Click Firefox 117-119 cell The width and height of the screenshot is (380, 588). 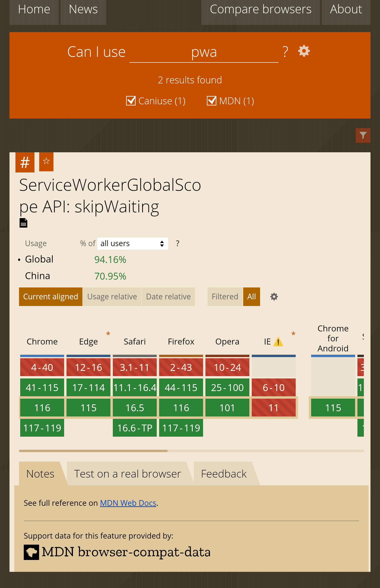[181, 428]
